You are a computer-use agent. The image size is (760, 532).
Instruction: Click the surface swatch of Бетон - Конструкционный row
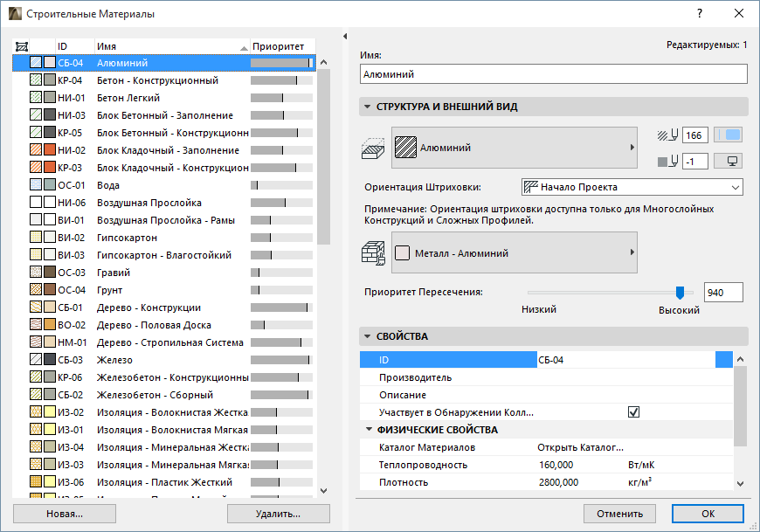click(50, 80)
